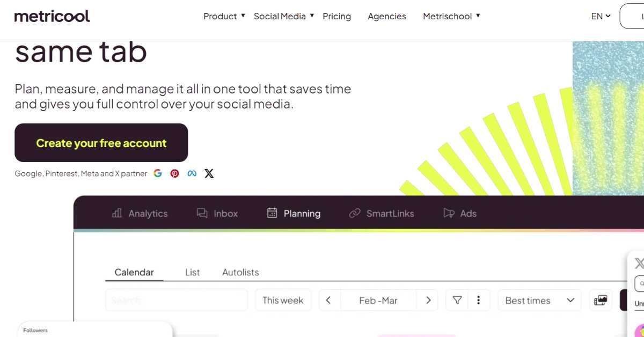Click the Meta partner logo icon

click(192, 173)
